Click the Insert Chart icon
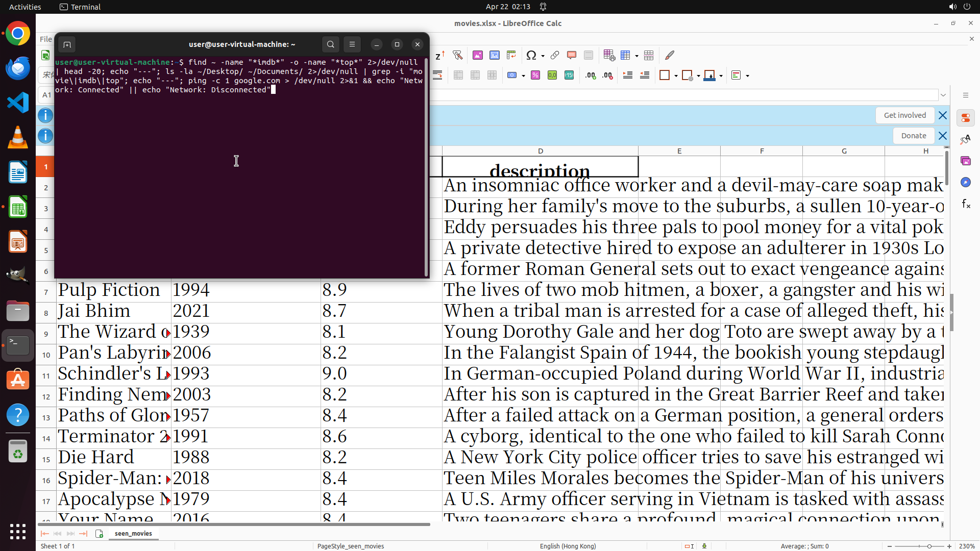 point(495,55)
